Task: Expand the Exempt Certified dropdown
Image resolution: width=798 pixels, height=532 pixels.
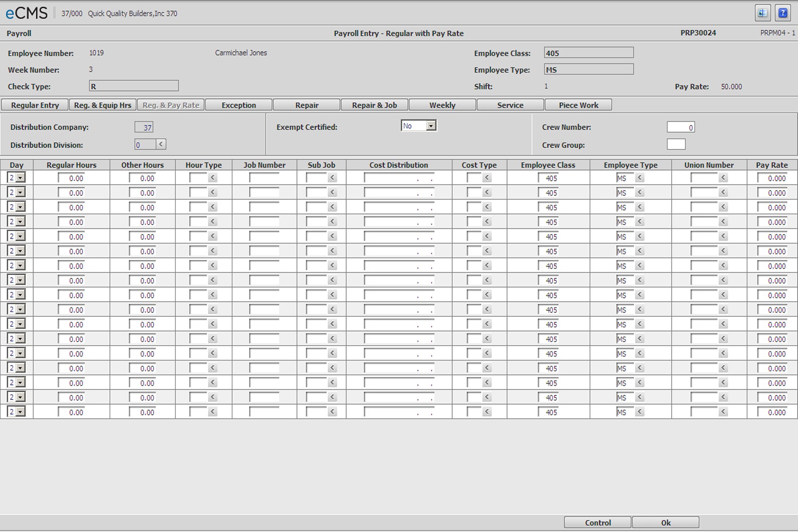Action: 431,126
